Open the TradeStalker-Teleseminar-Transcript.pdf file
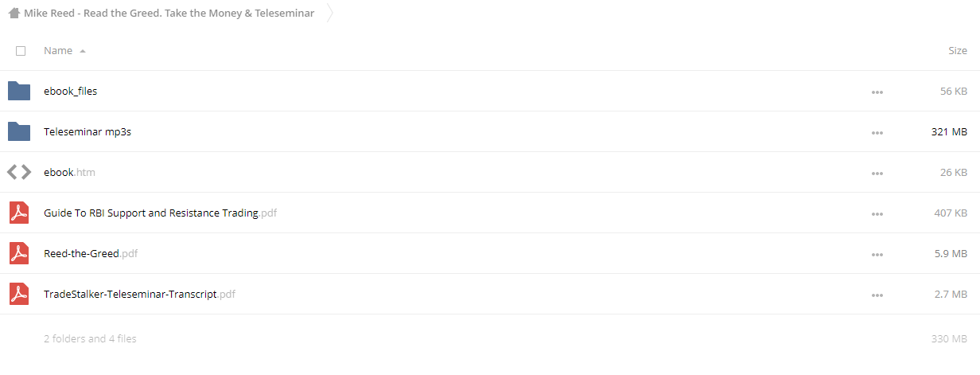The width and height of the screenshot is (980, 375). click(x=139, y=294)
